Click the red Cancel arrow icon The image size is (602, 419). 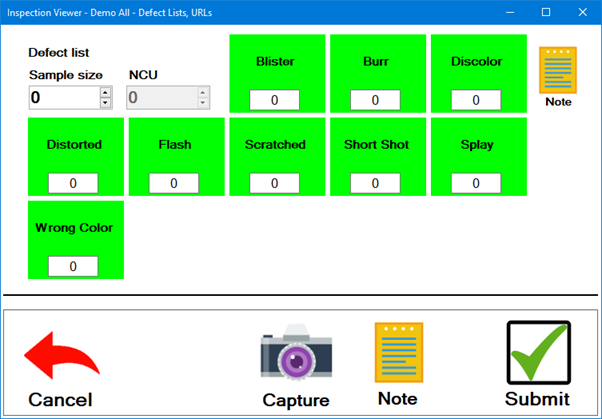60,357
